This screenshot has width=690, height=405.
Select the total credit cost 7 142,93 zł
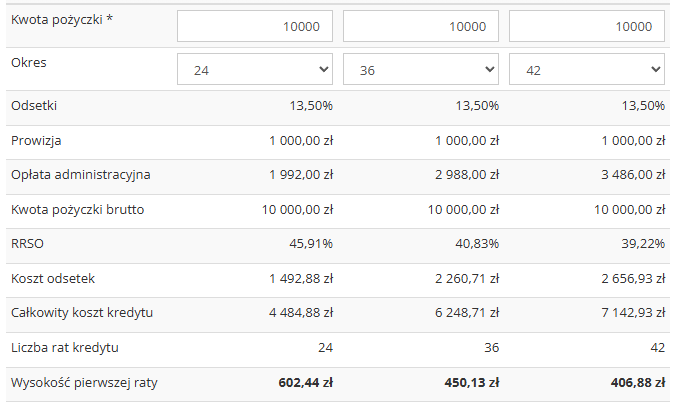633,313
